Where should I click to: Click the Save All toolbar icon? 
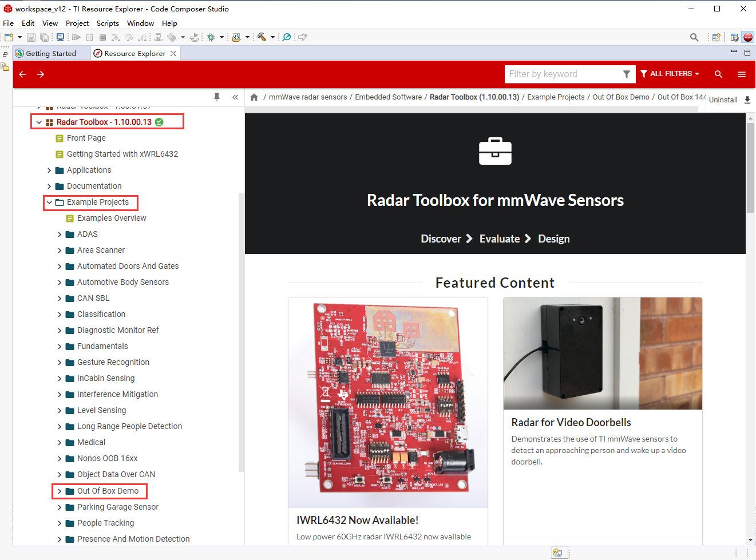(44, 37)
